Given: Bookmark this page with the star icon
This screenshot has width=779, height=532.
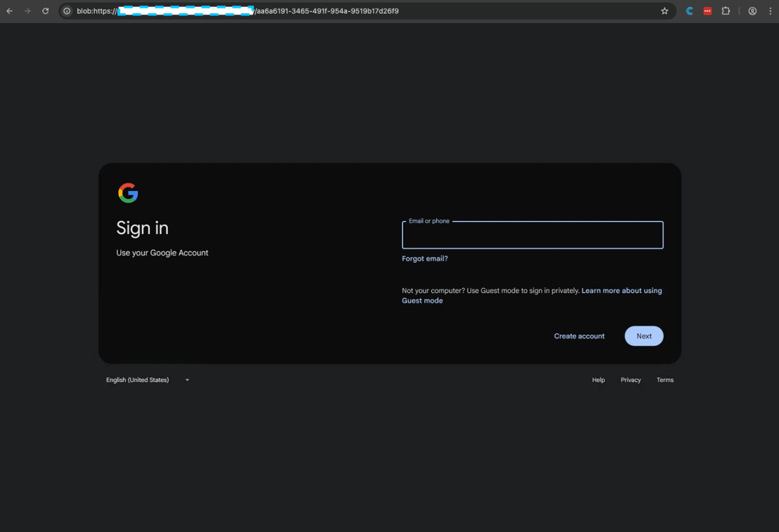Looking at the screenshot, I should (x=665, y=11).
